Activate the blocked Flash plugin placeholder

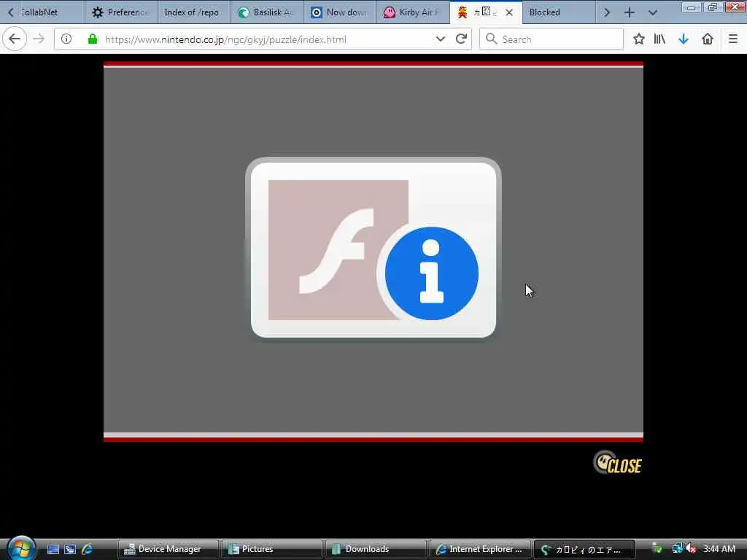(x=373, y=249)
